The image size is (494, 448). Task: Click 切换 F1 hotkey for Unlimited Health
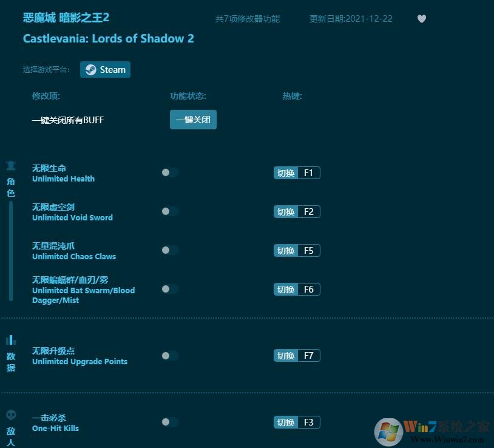point(296,172)
